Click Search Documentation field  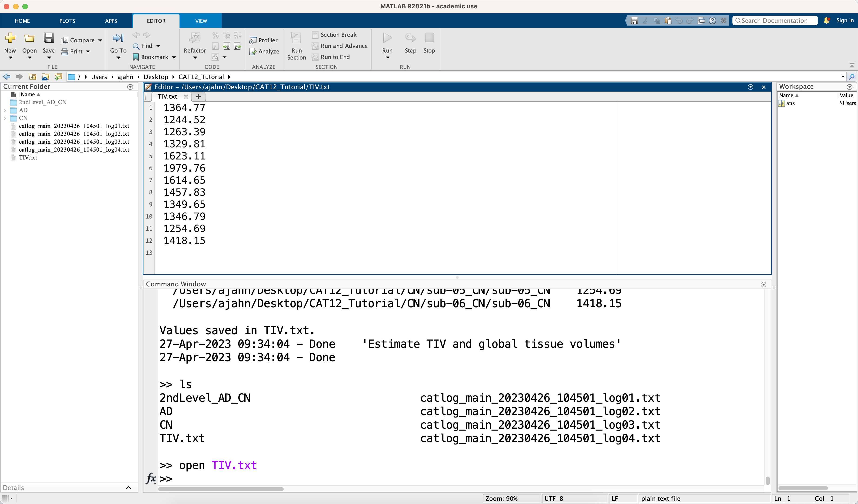coord(775,21)
